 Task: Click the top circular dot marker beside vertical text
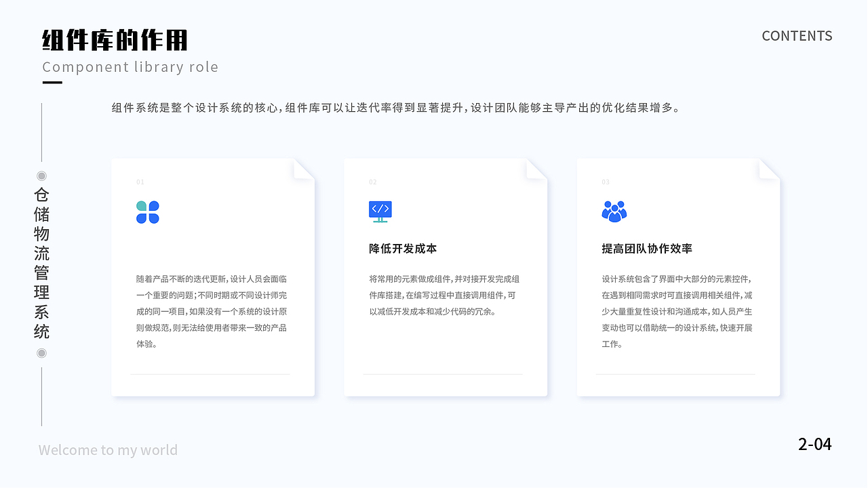tap(41, 176)
